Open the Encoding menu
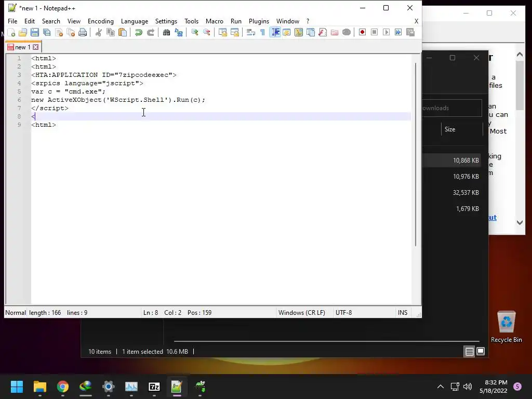 coord(100,21)
